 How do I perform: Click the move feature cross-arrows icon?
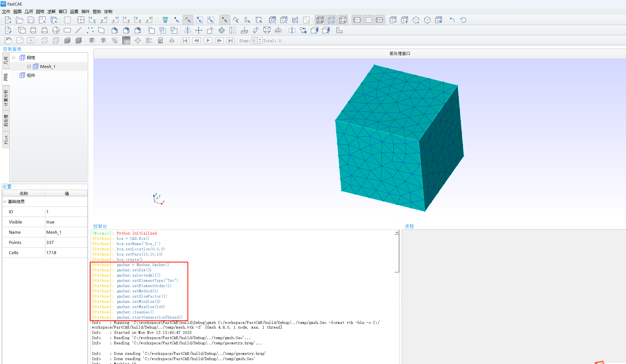[199, 30]
